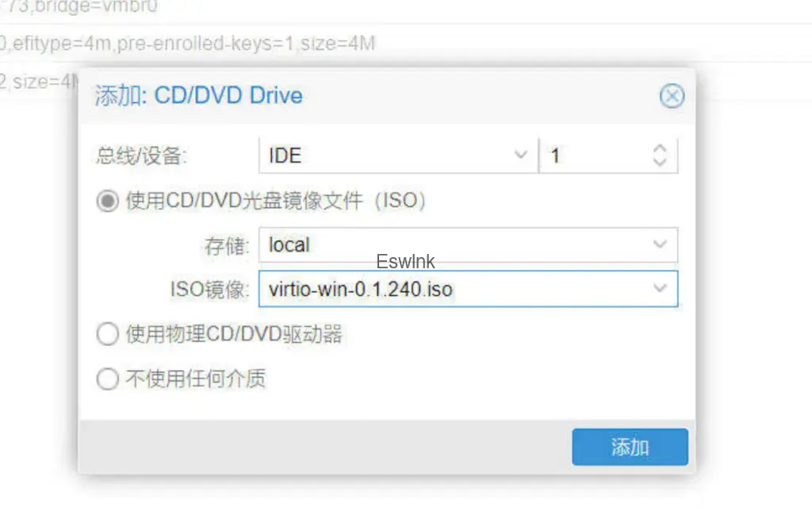Click the 使用物理CD/DVD驱动器 label text
Image resolution: width=812 pixels, height=523 pixels.
click(x=234, y=334)
